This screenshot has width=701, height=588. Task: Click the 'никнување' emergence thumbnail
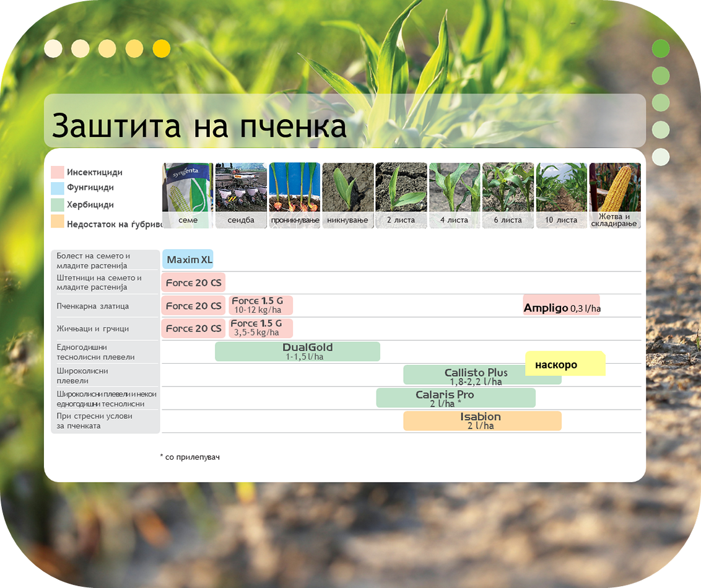[x=348, y=195]
